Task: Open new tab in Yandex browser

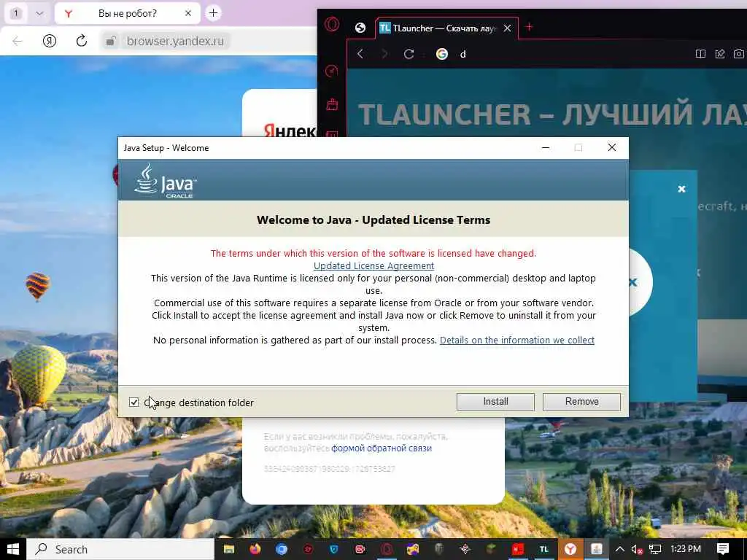Action: (214, 13)
